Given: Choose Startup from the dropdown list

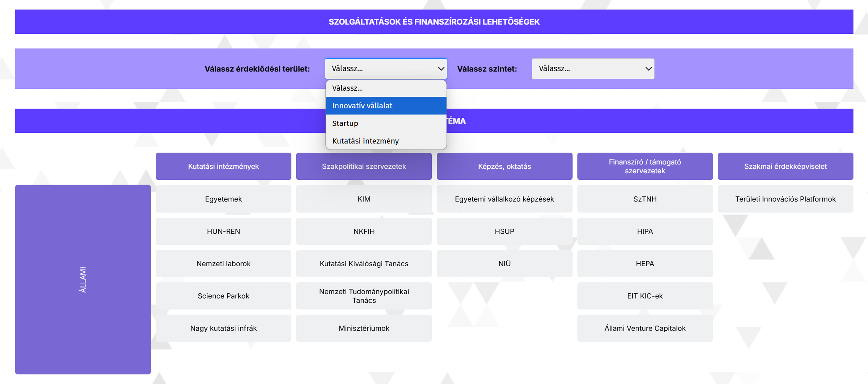Looking at the screenshot, I should pos(385,123).
